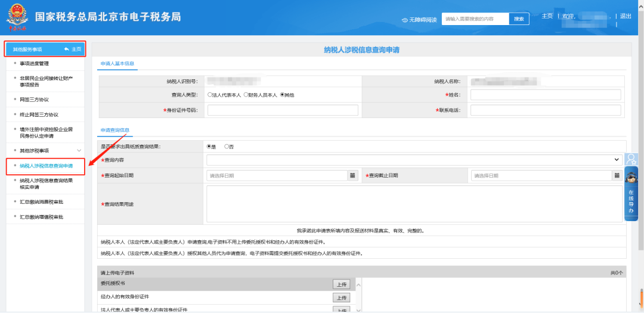644x313 pixels.
Task: Select 财务人员本人 radio option
Action: [x=246, y=95]
